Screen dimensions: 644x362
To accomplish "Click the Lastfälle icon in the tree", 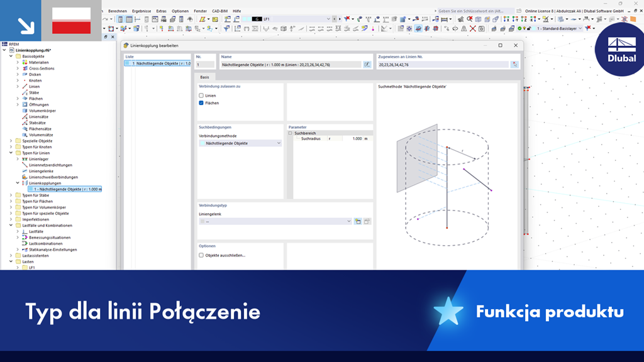I will tap(25, 231).
